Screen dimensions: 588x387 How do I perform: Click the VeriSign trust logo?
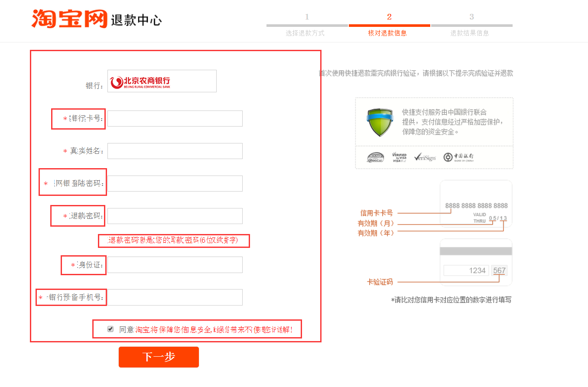(x=425, y=157)
